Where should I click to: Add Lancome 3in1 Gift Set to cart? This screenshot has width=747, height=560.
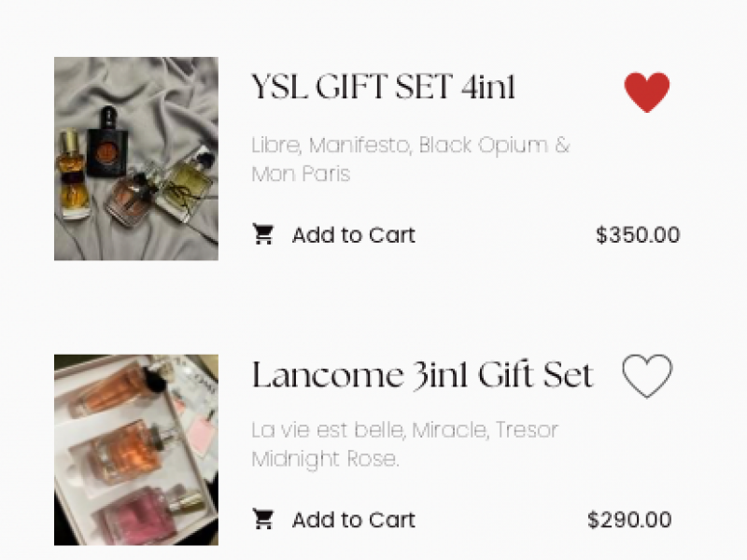352,521
